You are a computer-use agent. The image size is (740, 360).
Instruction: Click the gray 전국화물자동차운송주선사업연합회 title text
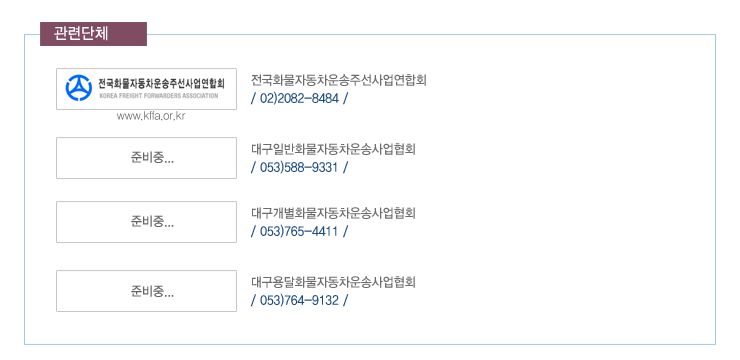(x=339, y=80)
